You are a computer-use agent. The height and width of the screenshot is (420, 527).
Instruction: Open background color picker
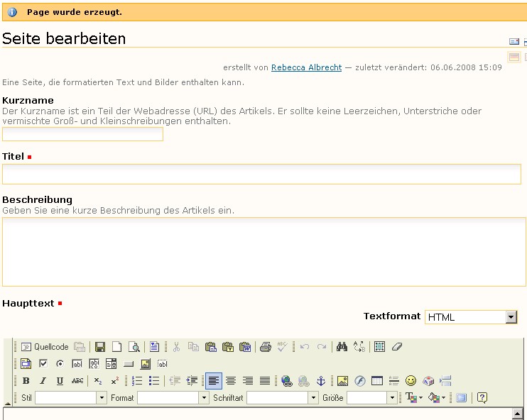coord(437,398)
